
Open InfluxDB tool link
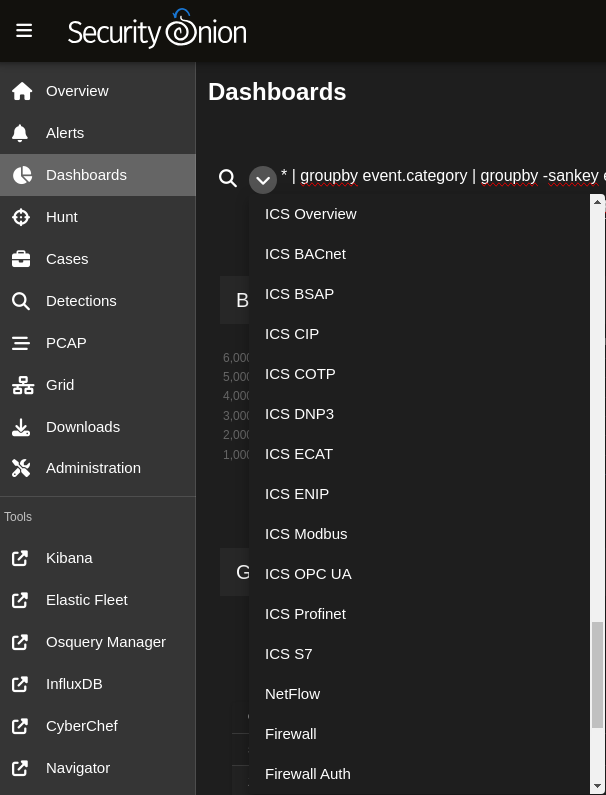tap(98, 684)
